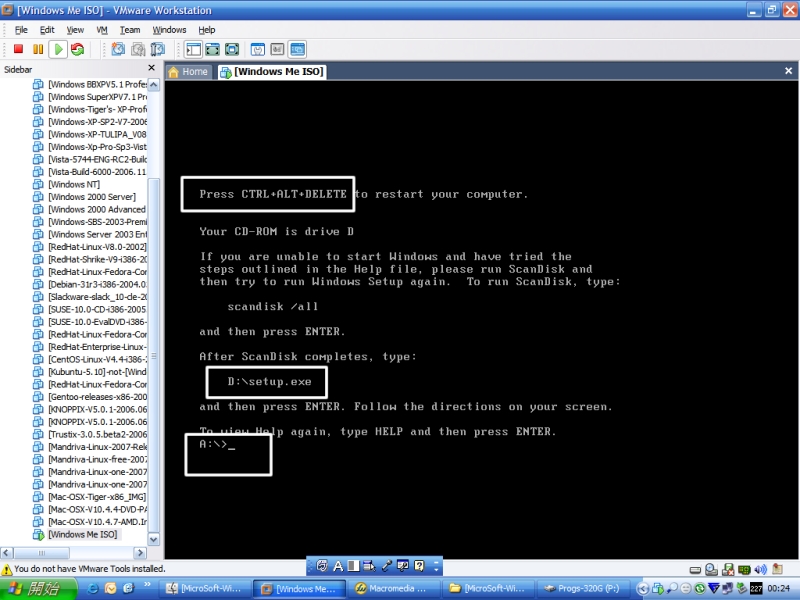The width and height of the screenshot is (800, 600).
Task: Toggle the sidebar with the show/hide sidebar icon
Action: (193, 49)
